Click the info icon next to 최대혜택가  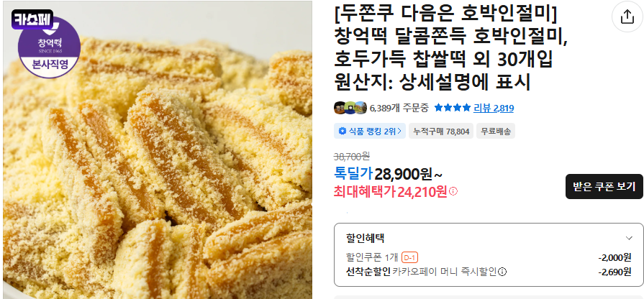(453, 191)
